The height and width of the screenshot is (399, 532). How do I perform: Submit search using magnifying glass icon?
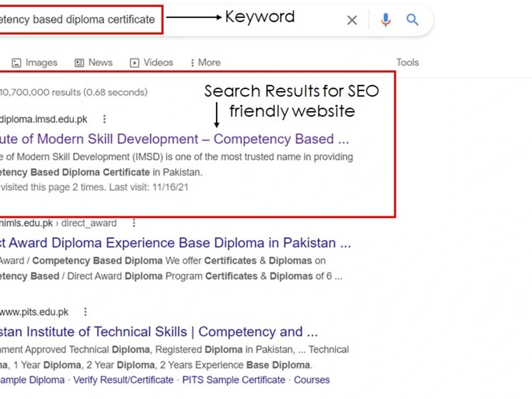412,20
